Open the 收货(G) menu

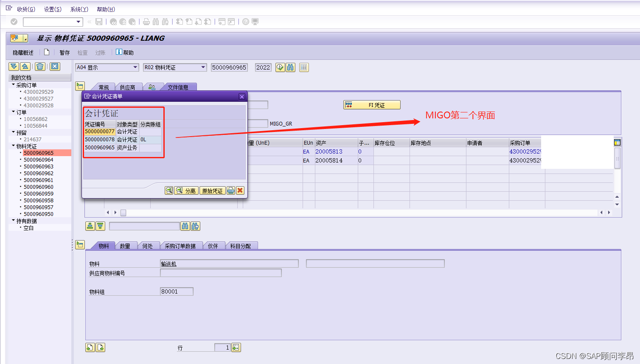coord(26,9)
